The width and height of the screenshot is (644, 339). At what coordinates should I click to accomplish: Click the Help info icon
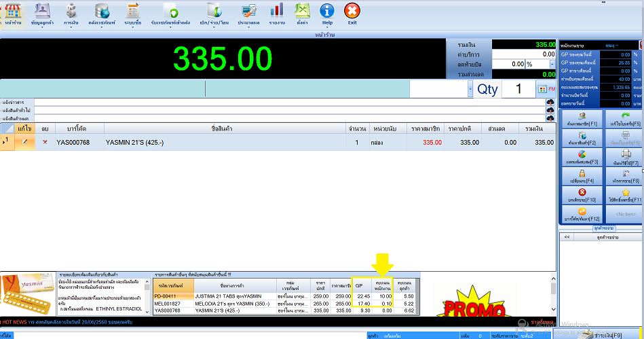click(x=327, y=14)
